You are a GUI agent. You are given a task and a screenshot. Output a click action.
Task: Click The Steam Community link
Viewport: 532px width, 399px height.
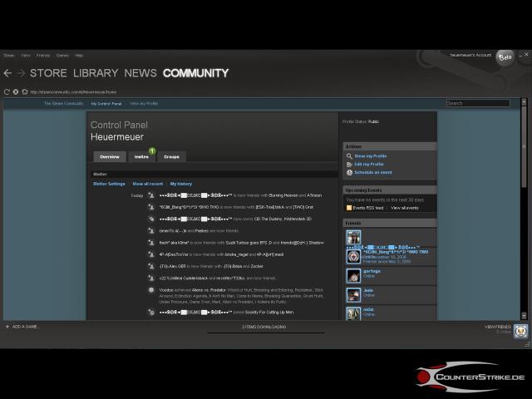pos(63,103)
